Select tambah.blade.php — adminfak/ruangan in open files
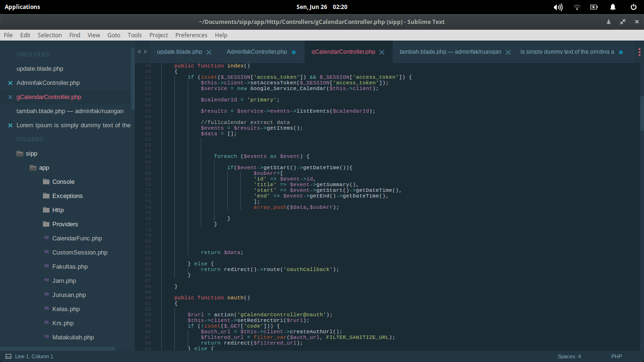Screen dimensions: 644x362 point(70,111)
